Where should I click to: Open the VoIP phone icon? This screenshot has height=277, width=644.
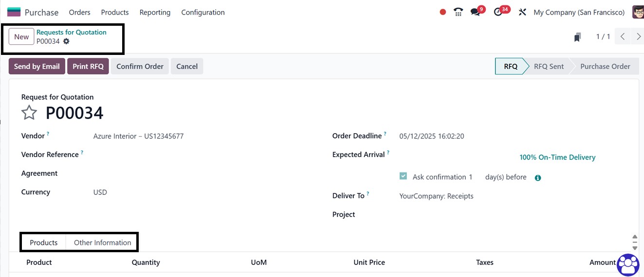[x=458, y=12]
